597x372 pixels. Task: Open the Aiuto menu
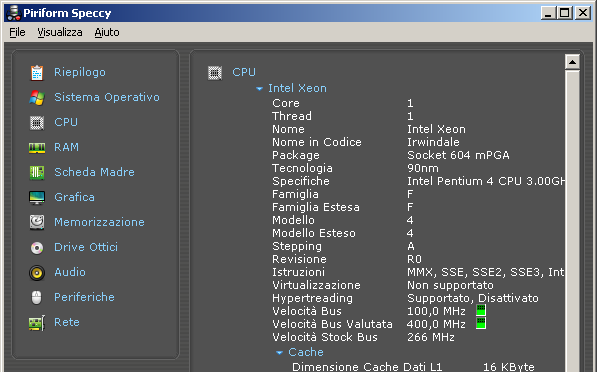(107, 32)
